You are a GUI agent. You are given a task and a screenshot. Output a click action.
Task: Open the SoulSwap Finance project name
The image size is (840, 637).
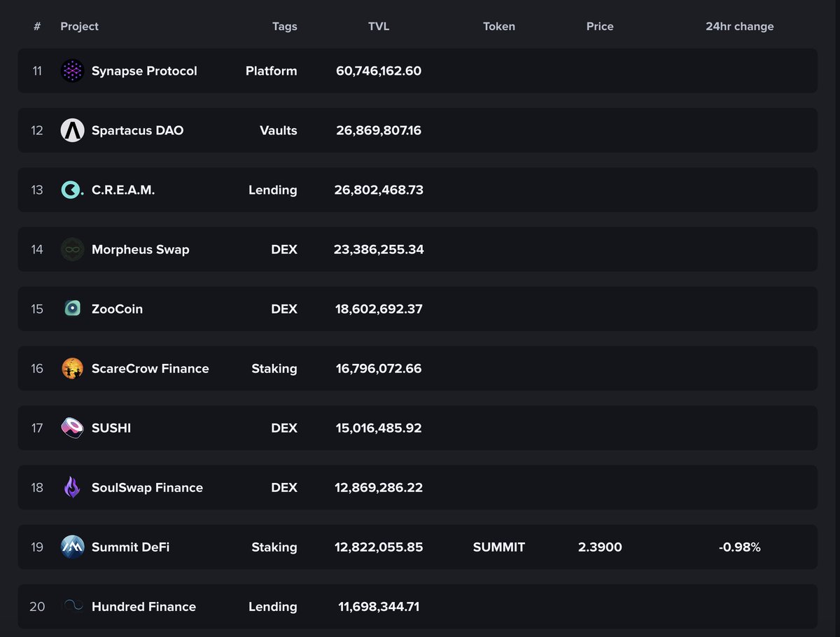click(x=147, y=487)
